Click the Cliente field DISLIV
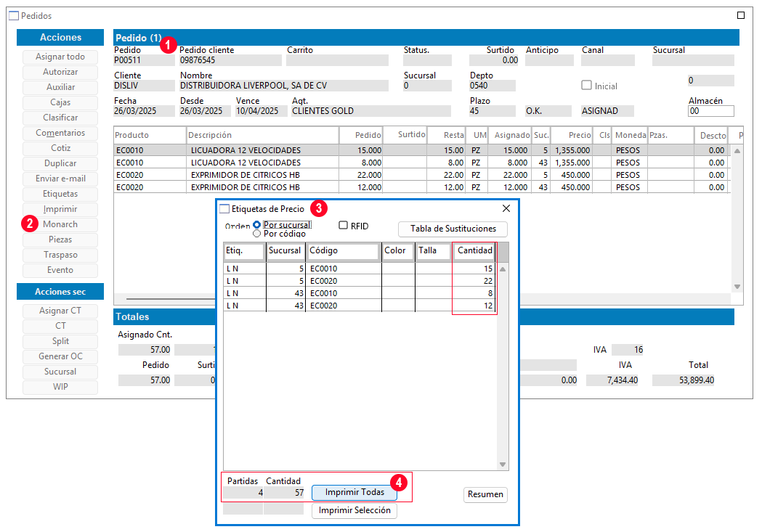Image resolution: width=762 pixels, height=532 pixels. pos(144,86)
